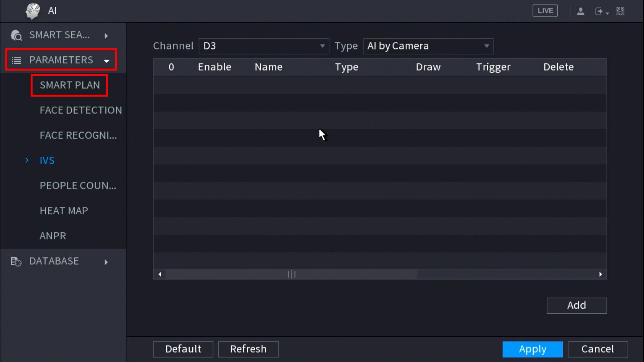This screenshot has height=362, width=644.
Task: Click the Apply button
Action: (532, 349)
